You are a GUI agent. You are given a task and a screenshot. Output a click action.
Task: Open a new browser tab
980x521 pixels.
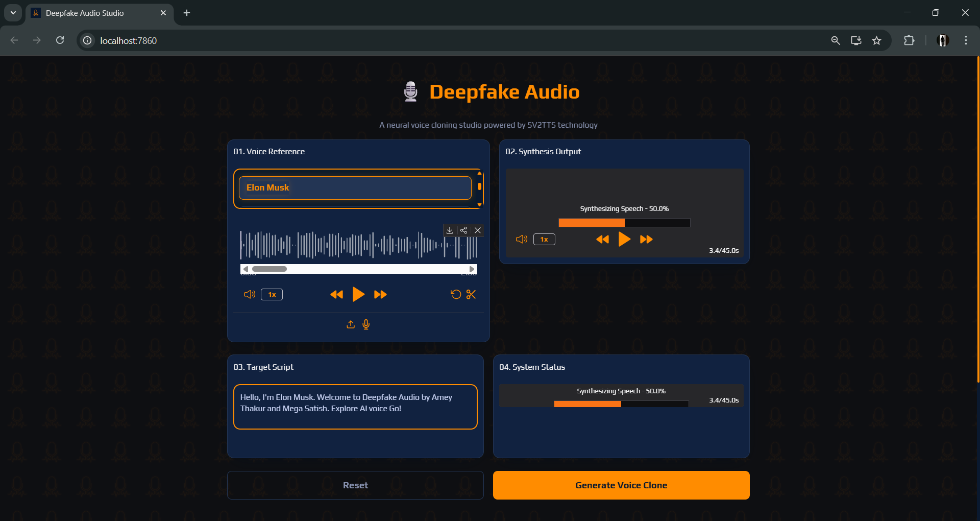tap(187, 13)
